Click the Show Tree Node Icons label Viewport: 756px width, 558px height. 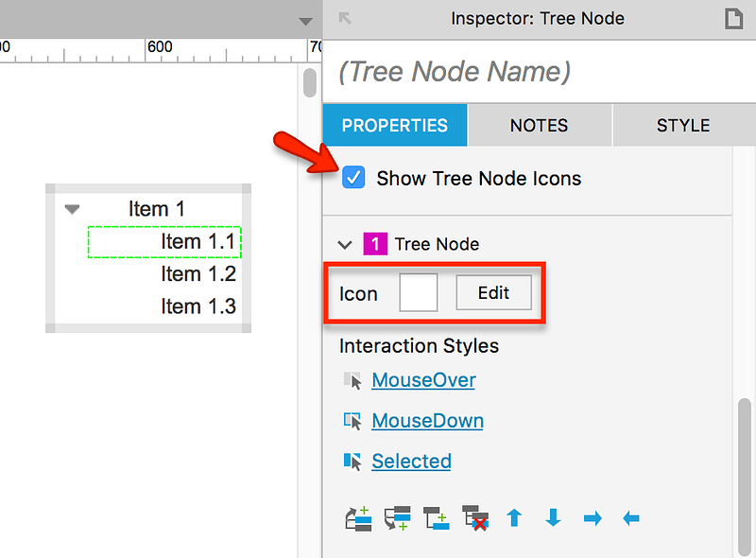click(x=479, y=178)
